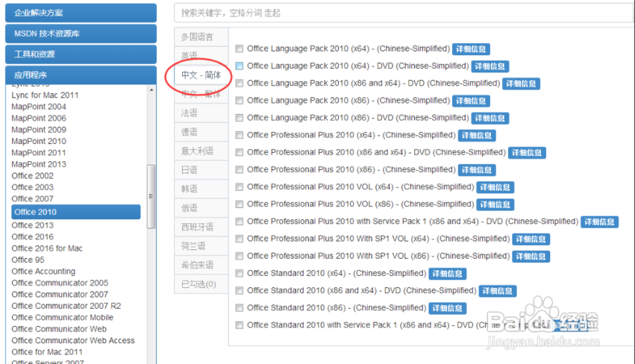The image size is (635, 364).
Task: Open Lync for Mac 2011 entry
Action: click(x=45, y=95)
